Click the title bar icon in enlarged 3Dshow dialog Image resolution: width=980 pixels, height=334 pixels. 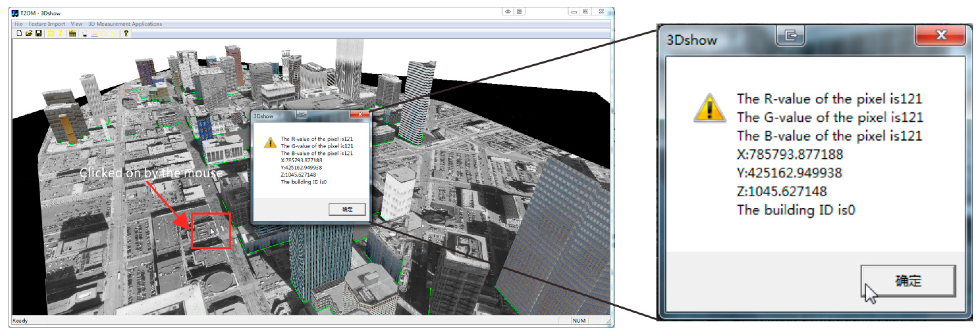point(791,35)
